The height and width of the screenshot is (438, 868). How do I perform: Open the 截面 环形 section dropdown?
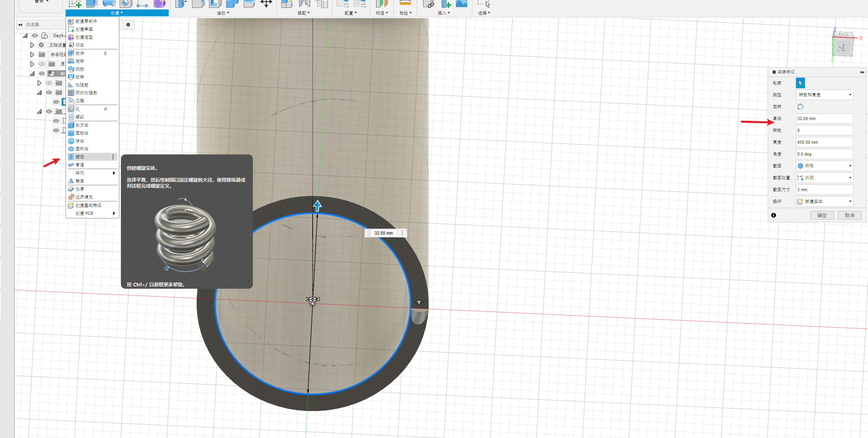click(825, 166)
